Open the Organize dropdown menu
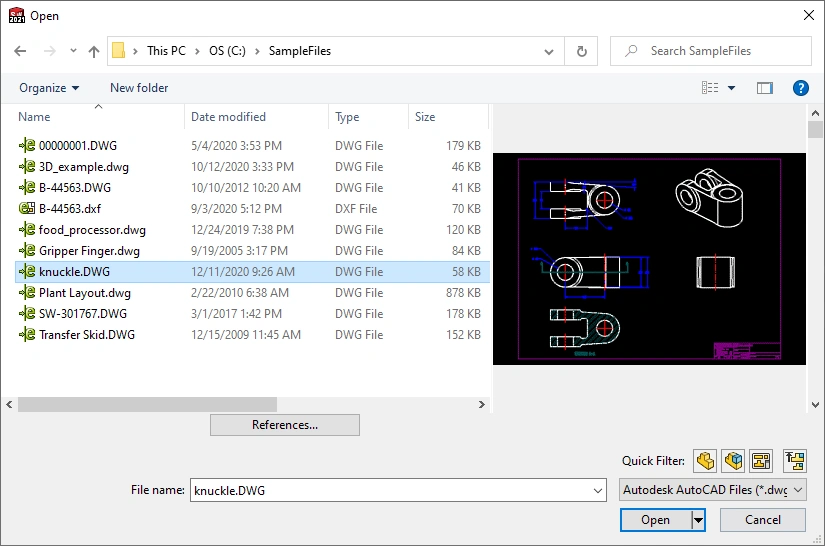 [49, 88]
